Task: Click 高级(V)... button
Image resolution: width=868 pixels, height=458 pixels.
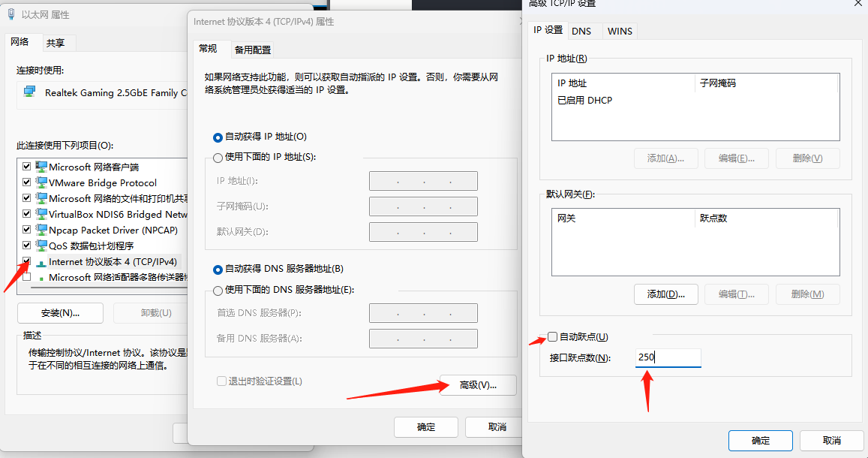Action: click(x=479, y=385)
